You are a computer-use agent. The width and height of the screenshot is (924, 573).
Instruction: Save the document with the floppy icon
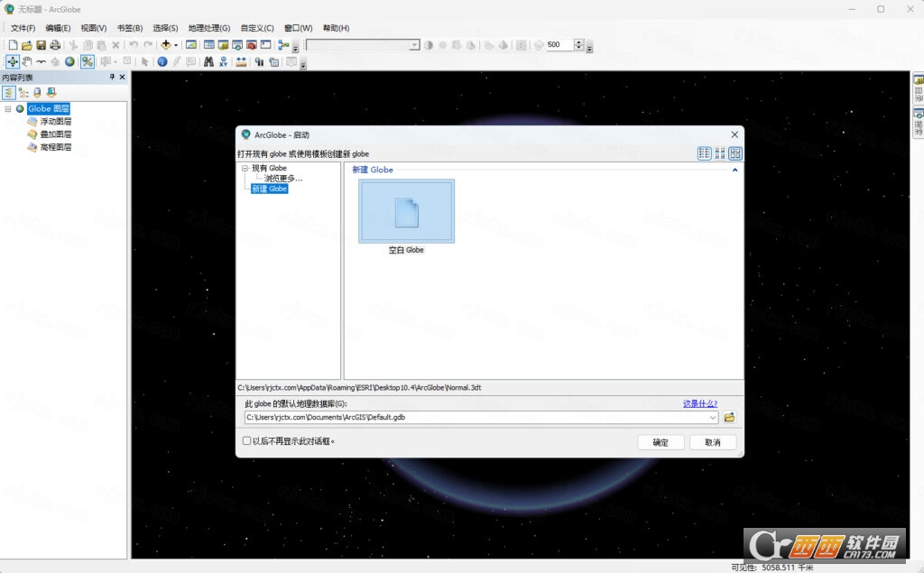pyautogui.click(x=41, y=45)
